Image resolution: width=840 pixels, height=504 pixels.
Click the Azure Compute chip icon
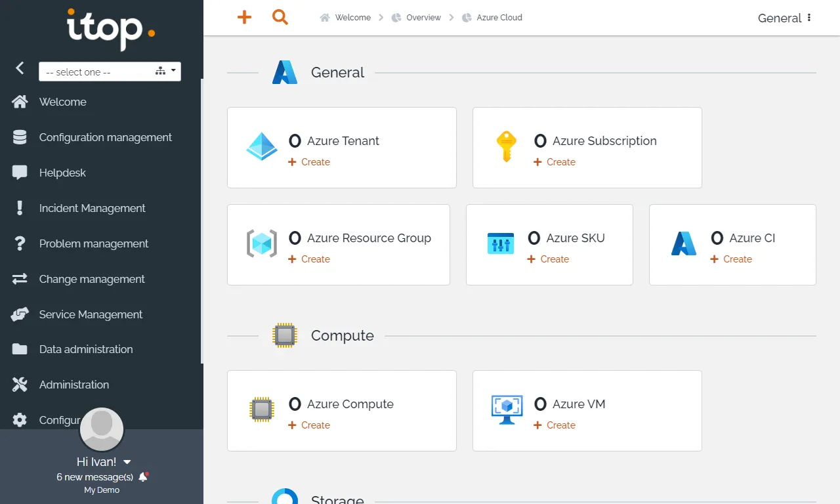pos(262,410)
